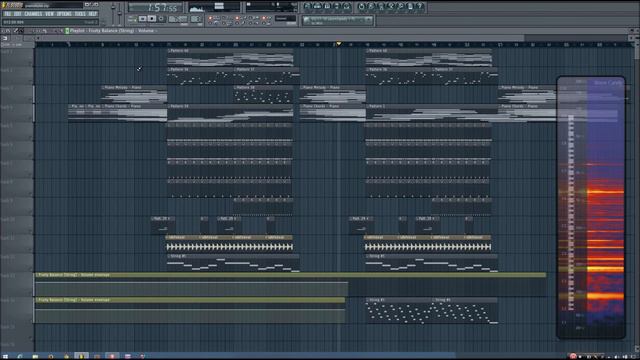Toggle mute LED on Track 8
The image size is (640, 360).
(x=31, y=193)
